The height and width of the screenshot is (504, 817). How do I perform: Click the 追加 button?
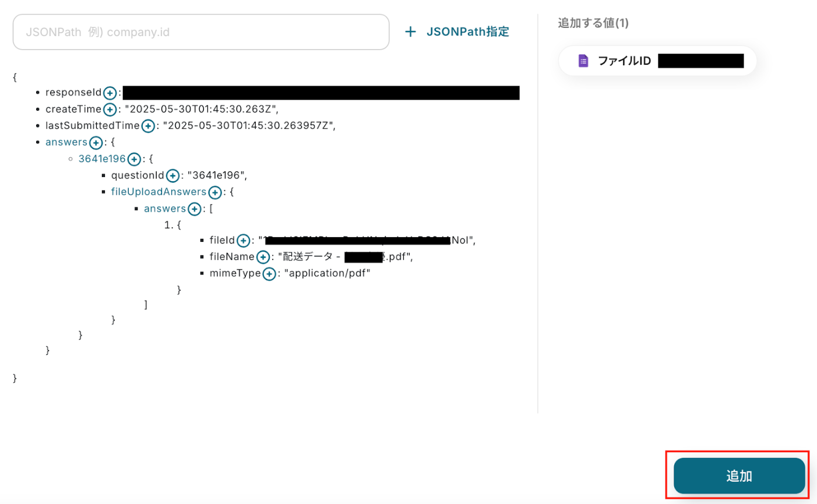tap(739, 475)
